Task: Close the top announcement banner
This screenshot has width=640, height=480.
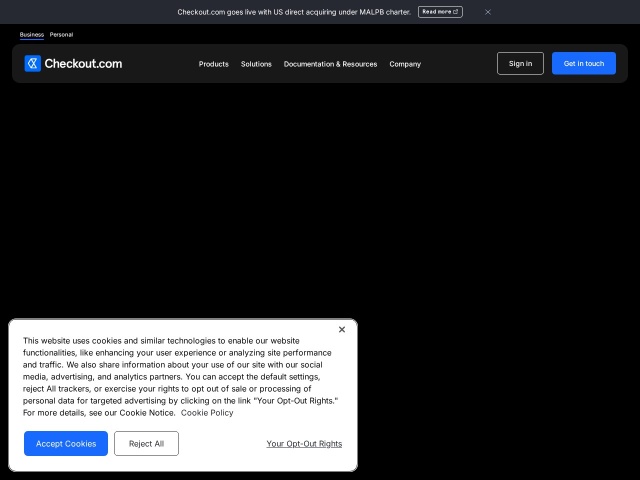Action: (x=488, y=12)
